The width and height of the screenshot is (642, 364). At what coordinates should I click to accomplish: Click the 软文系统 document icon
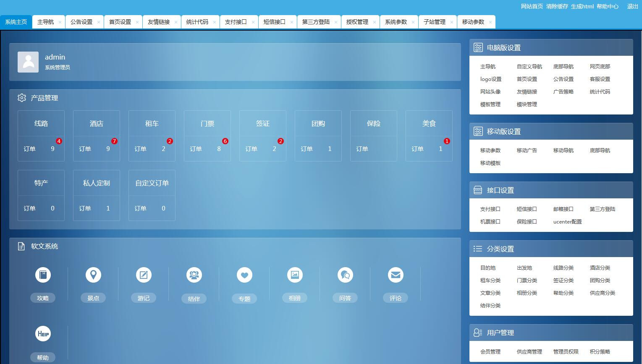point(21,246)
